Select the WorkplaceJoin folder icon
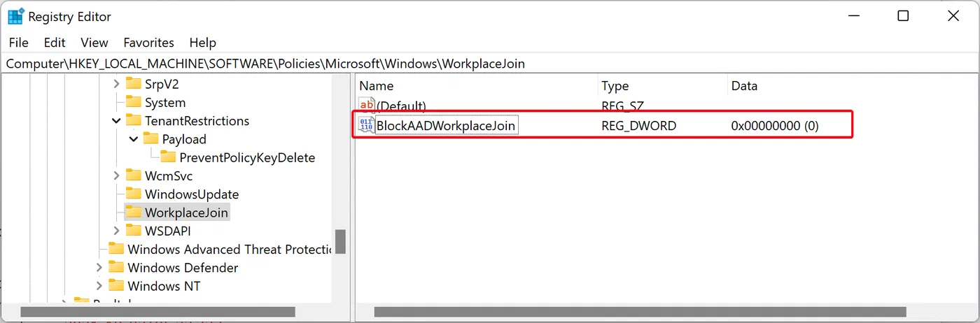 point(134,213)
